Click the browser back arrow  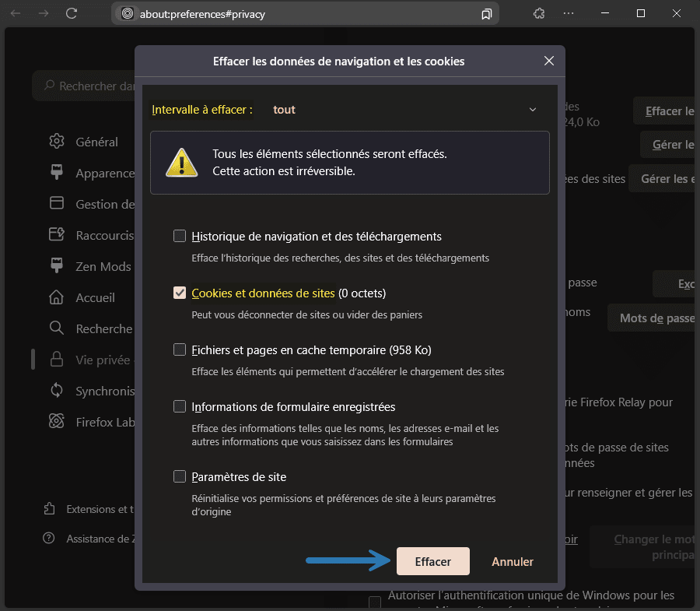pyautogui.click(x=16, y=14)
